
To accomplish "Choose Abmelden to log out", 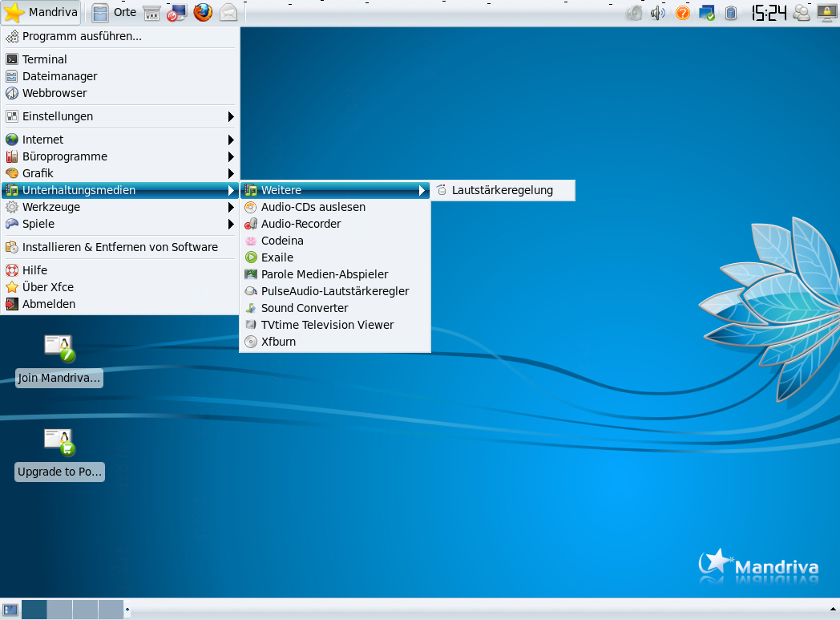I will (48, 304).
